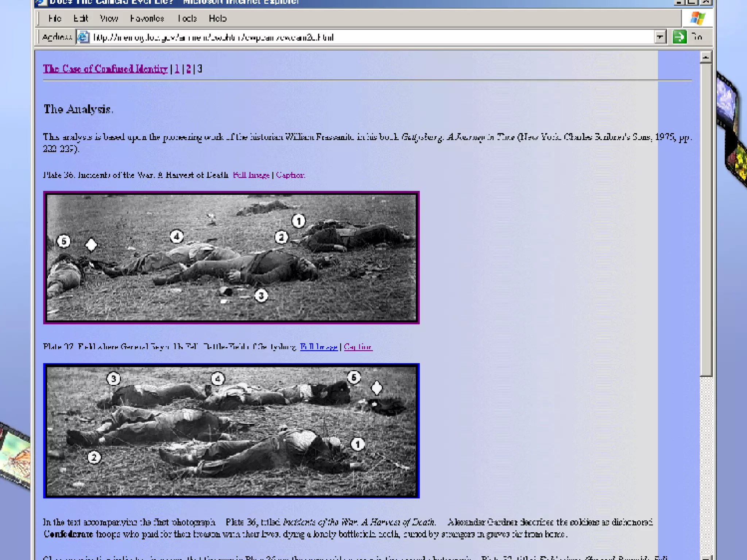Click circled marker 2 in Plate 37 photo
The width and height of the screenshot is (747, 560).
point(94,457)
